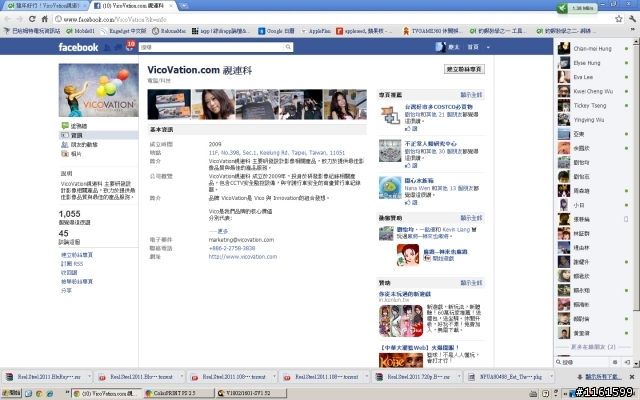Open NPUA80408 pkg download dropdown arrow
The image size is (640, 400).
(x=551, y=377)
